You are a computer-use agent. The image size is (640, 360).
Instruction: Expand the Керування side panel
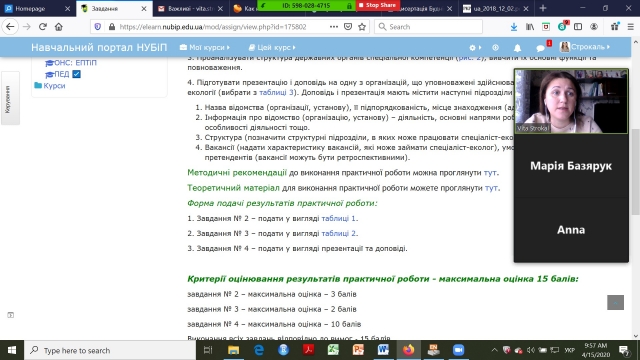tap(10, 98)
